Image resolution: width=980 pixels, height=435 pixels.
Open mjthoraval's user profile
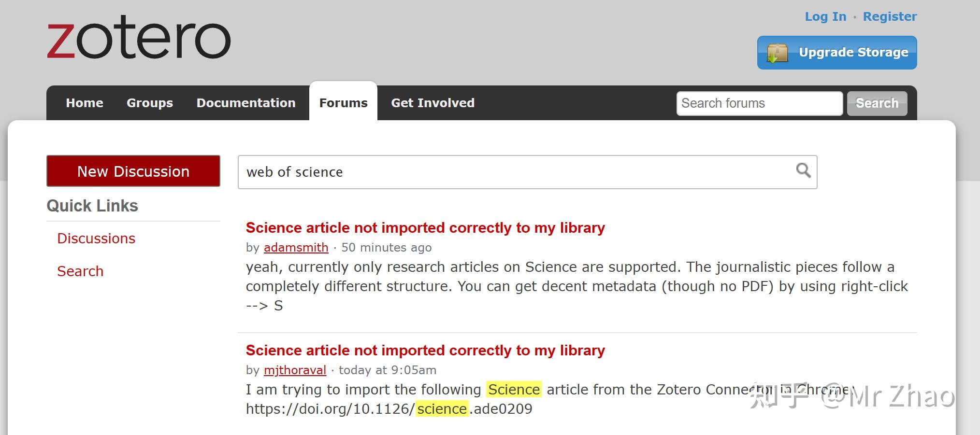(294, 370)
